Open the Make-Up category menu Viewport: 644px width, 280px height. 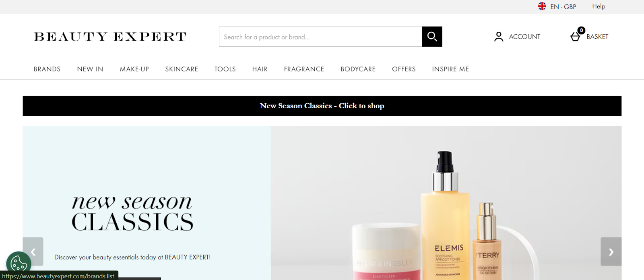pos(134,69)
